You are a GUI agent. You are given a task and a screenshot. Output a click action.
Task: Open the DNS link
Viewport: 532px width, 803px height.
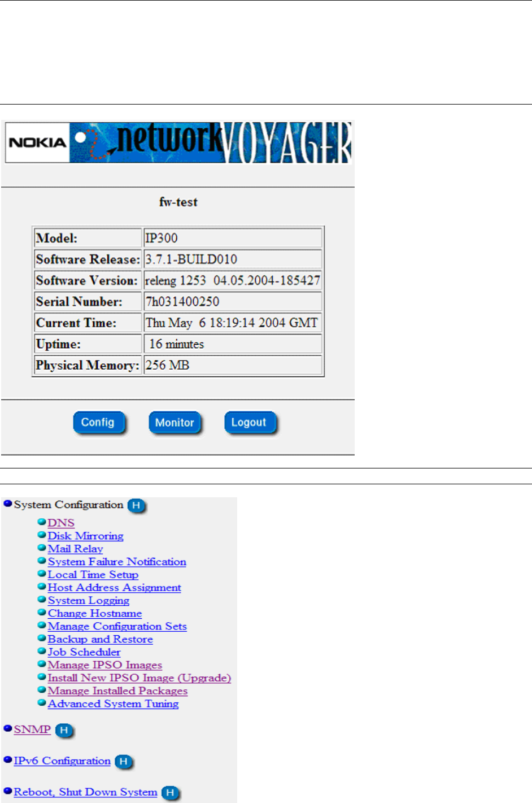pos(61,523)
